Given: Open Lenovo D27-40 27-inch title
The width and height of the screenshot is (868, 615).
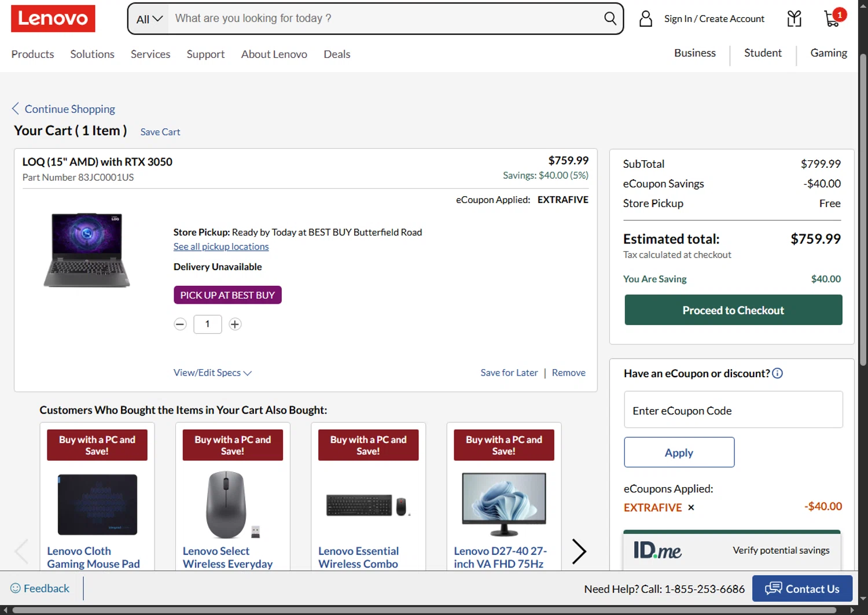Looking at the screenshot, I should (x=500, y=557).
